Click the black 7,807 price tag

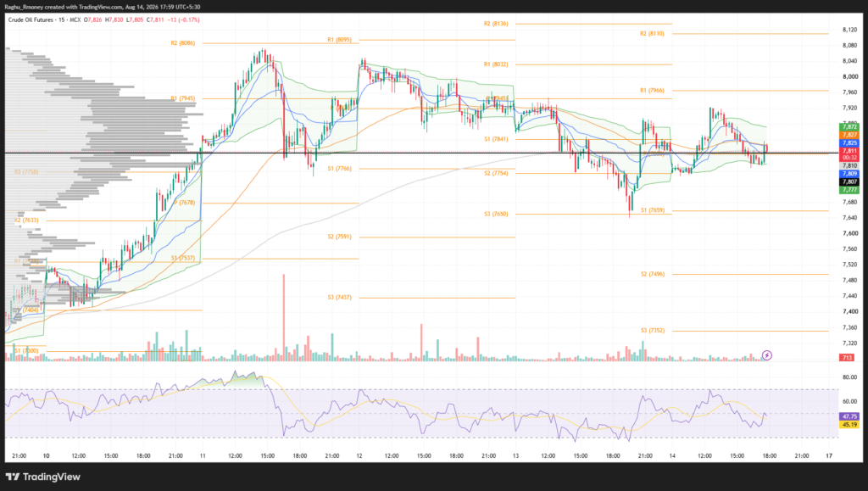849,181
